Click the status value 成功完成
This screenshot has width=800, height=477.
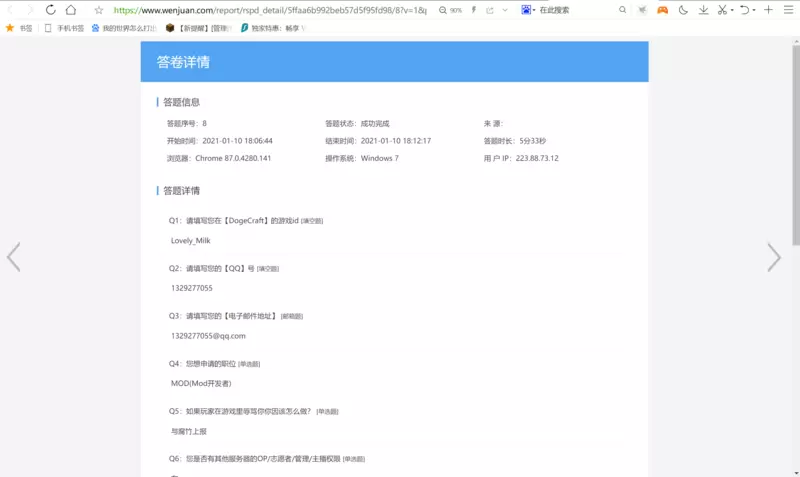(x=375, y=123)
